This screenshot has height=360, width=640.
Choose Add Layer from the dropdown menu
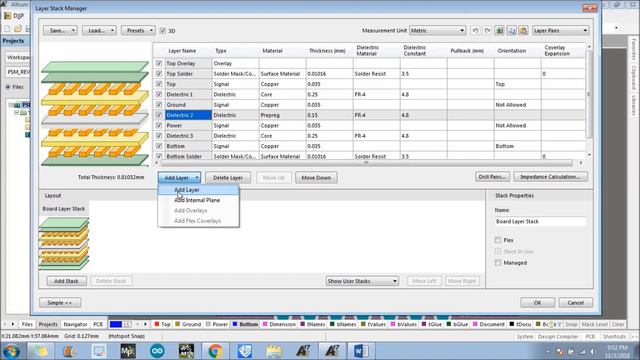198,190
